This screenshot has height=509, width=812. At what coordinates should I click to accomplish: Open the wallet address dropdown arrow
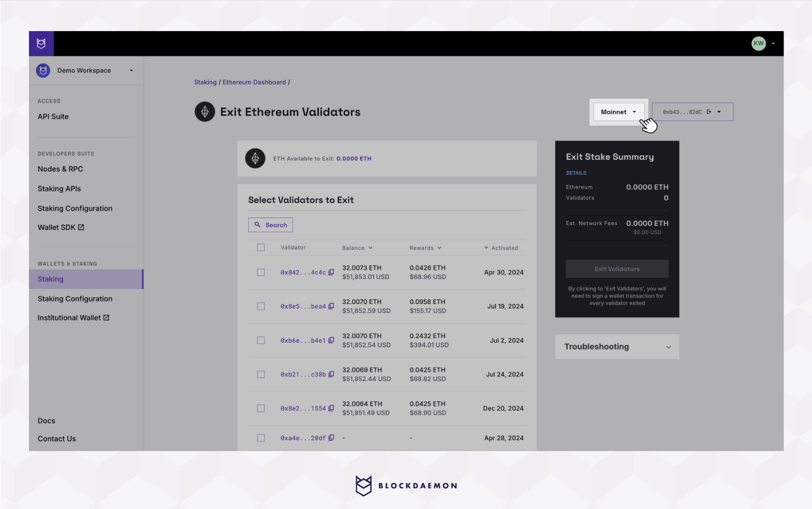click(719, 112)
